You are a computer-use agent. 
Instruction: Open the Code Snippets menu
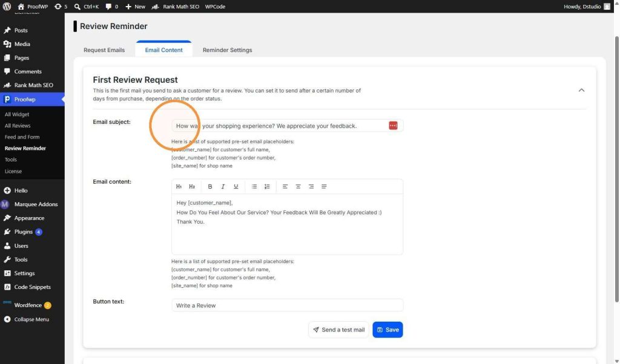[32, 287]
